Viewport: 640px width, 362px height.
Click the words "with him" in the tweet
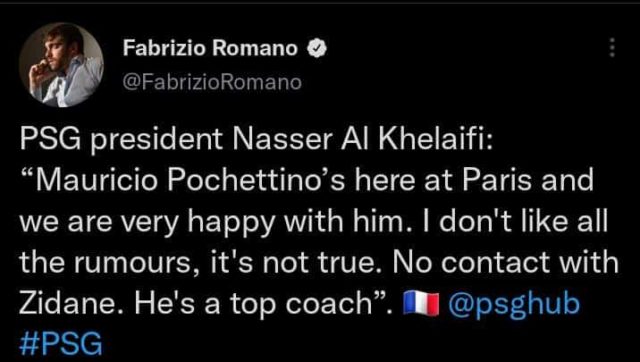pyautogui.click(x=340, y=222)
